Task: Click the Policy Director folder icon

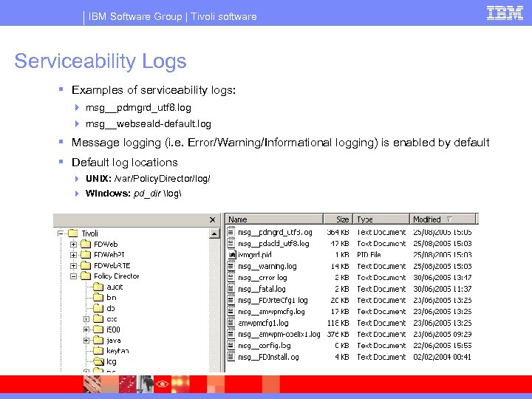Action: 86,276
